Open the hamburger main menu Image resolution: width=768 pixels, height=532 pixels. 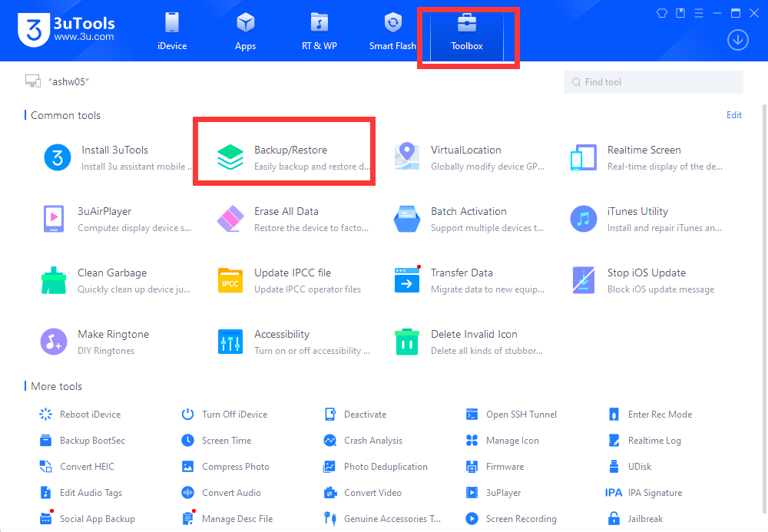tap(697, 12)
